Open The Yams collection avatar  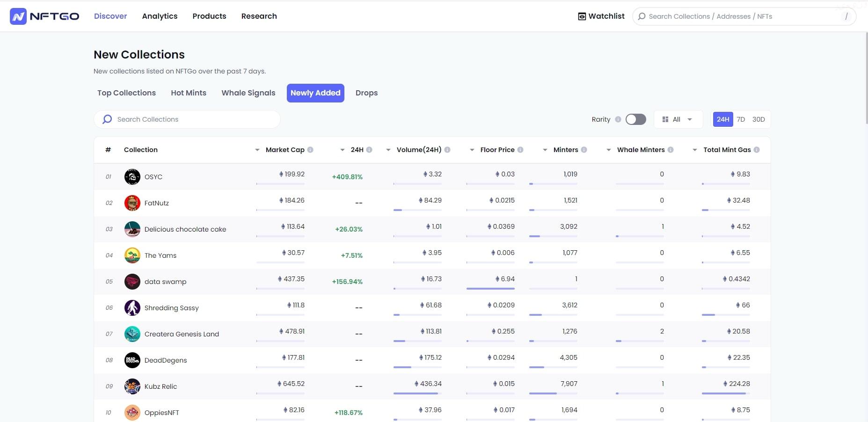(132, 255)
